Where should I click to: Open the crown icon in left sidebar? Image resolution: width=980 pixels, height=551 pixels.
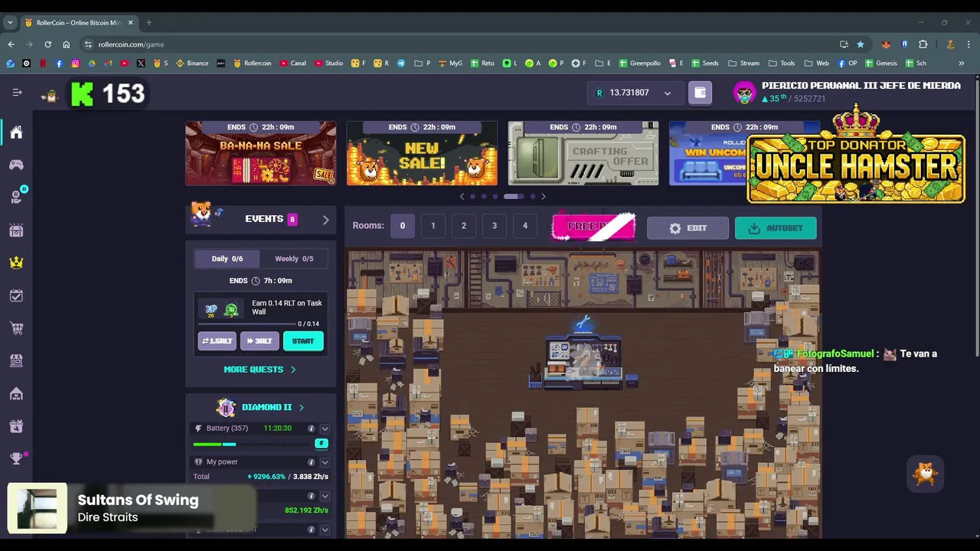click(x=16, y=262)
